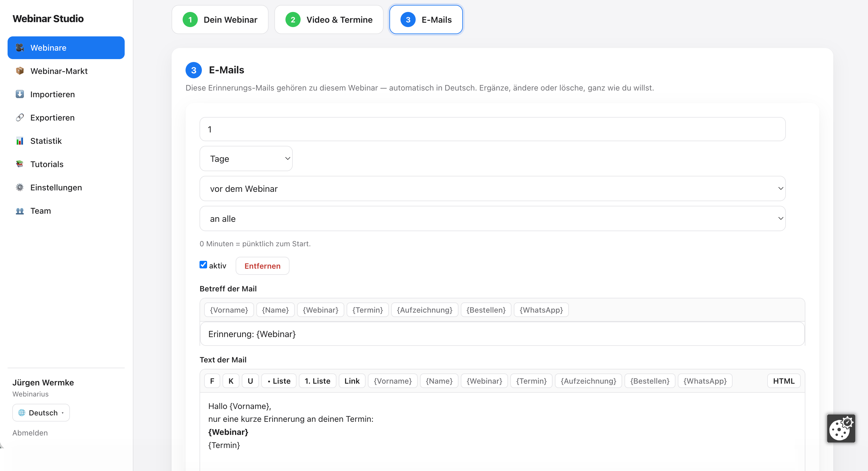Click the Team people icon

coord(20,211)
